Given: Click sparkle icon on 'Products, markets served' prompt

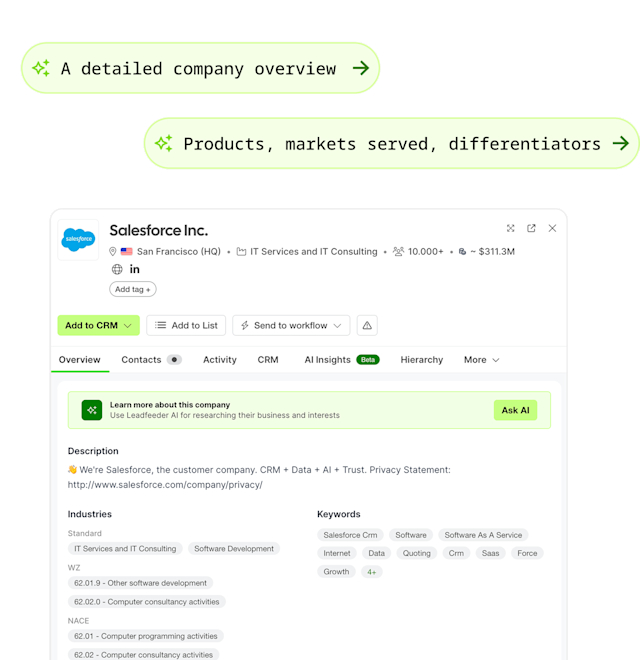Looking at the screenshot, I should point(164,143).
